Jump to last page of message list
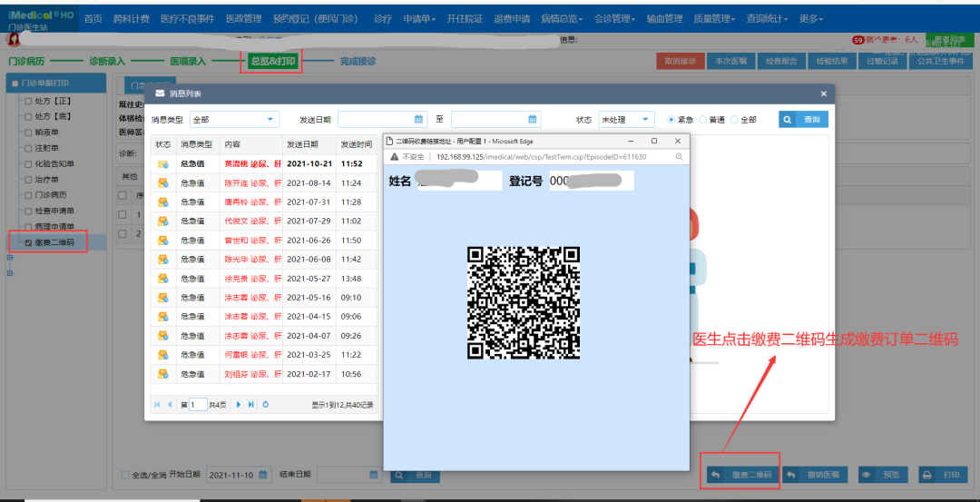The image size is (980, 502). coord(250,405)
